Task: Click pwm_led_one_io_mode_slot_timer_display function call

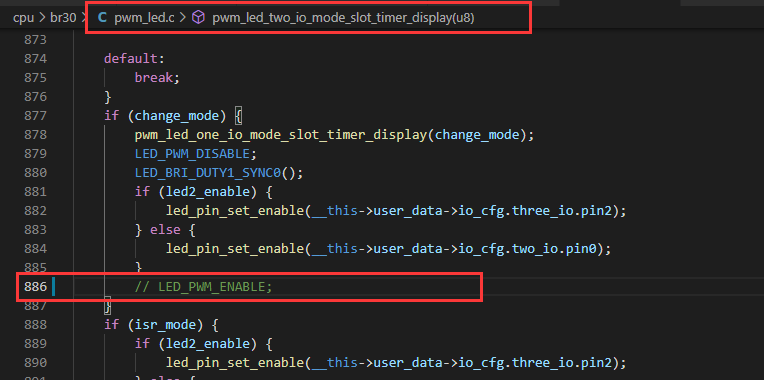Action: coord(281,134)
